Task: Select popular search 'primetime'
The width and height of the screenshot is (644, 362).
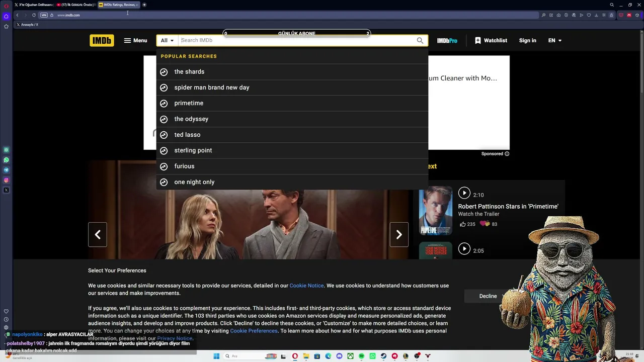Action: pyautogui.click(x=292, y=103)
